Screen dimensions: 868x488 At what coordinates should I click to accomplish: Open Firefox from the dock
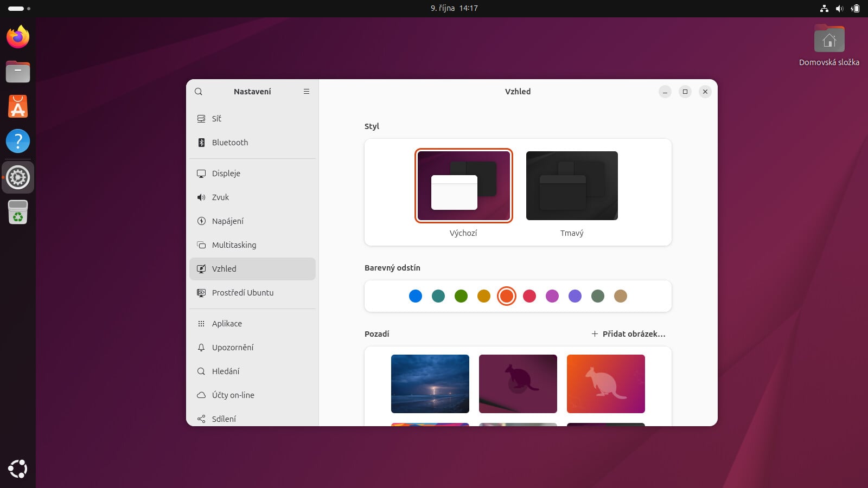coord(18,37)
